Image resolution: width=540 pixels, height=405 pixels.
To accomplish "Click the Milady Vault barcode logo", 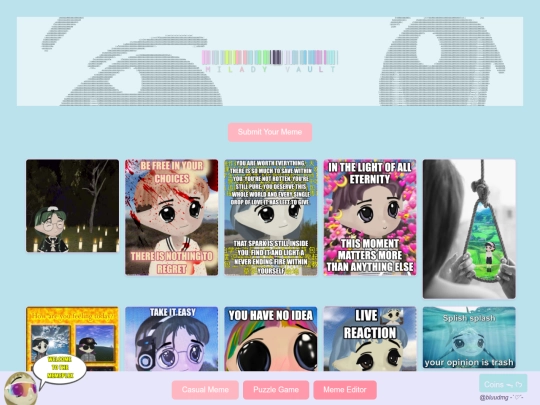I will pos(270,61).
